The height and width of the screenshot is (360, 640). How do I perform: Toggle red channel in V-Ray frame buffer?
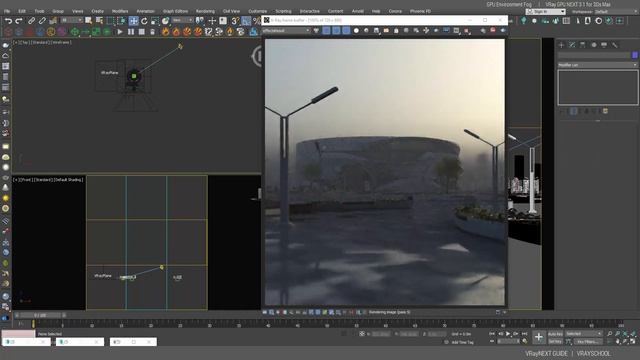pos(326,31)
